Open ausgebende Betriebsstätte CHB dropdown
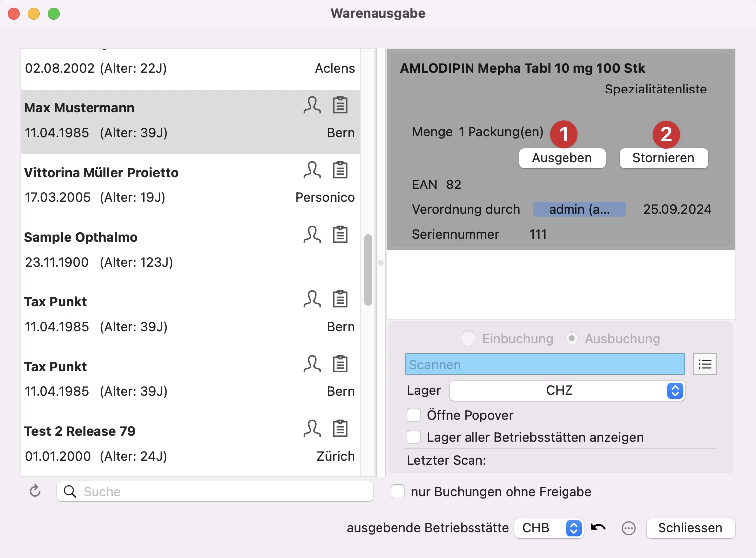This screenshot has width=756, height=558. (x=548, y=528)
